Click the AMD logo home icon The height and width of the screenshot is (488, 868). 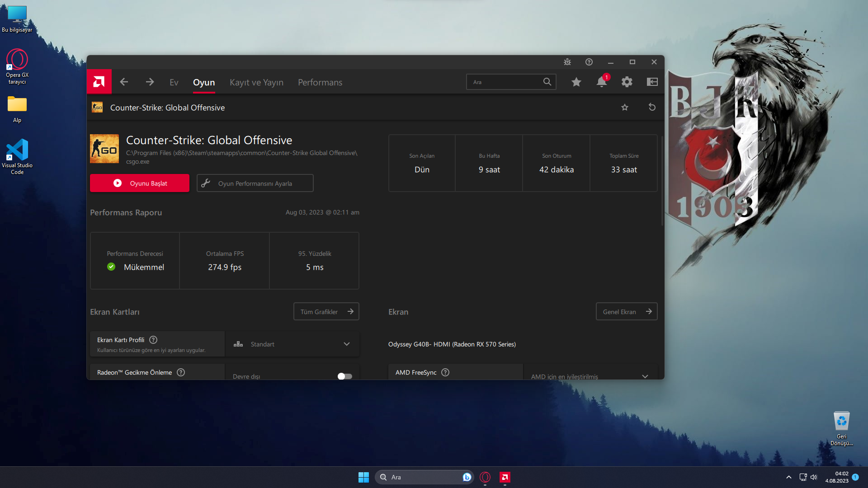(99, 82)
